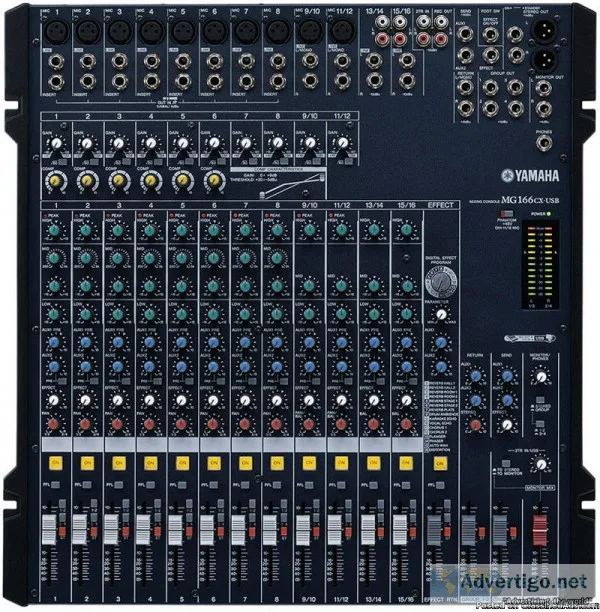Click the channel 8 GAIN knob
This screenshot has height=612, width=600.
(278, 143)
